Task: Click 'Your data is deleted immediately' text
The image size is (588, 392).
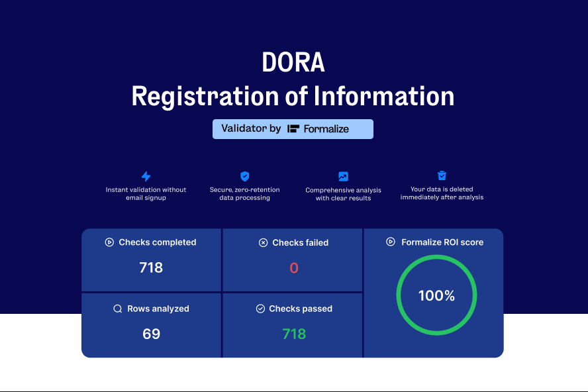Action: click(442, 193)
